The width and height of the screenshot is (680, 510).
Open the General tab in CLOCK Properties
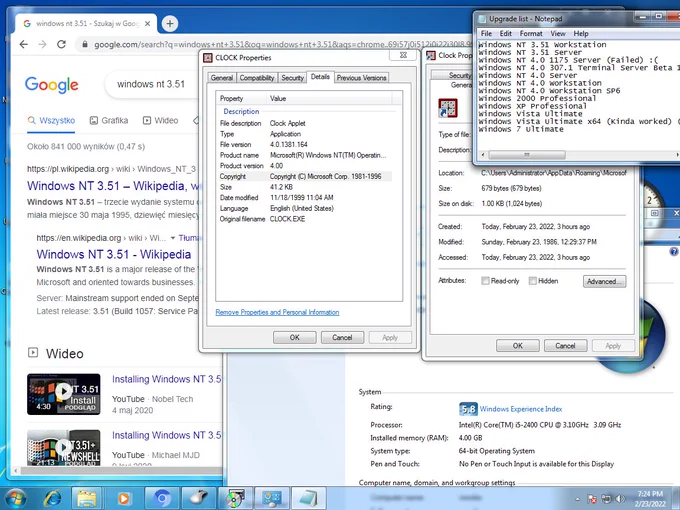[222, 78]
